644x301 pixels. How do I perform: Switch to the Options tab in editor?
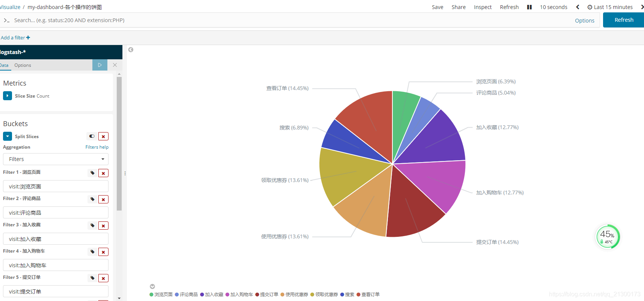(23, 65)
